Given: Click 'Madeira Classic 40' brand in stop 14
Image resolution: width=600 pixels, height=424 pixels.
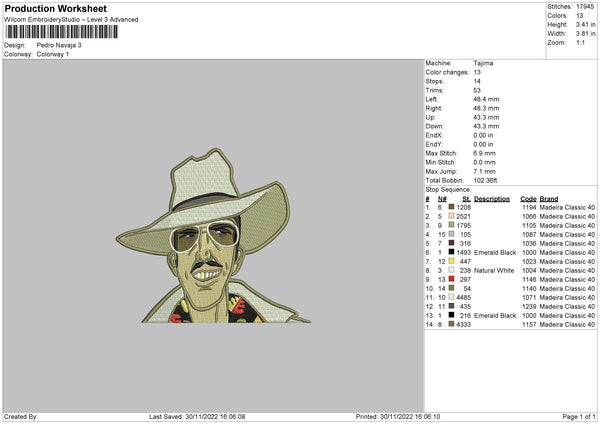Looking at the screenshot, I should coord(567,325).
